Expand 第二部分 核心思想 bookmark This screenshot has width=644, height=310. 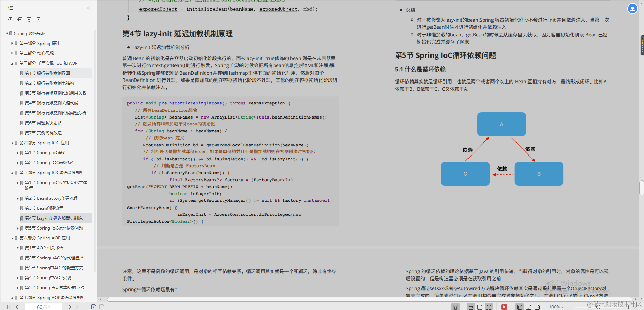tap(12, 53)
